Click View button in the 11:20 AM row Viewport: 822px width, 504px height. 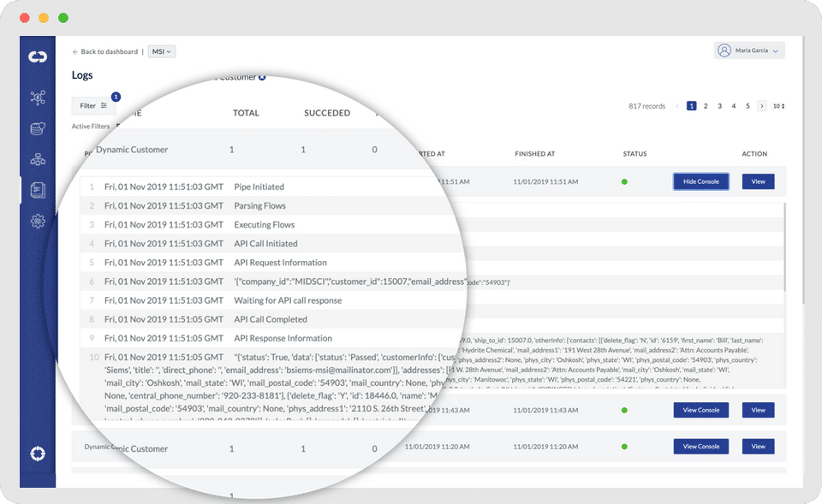point(758,447)
